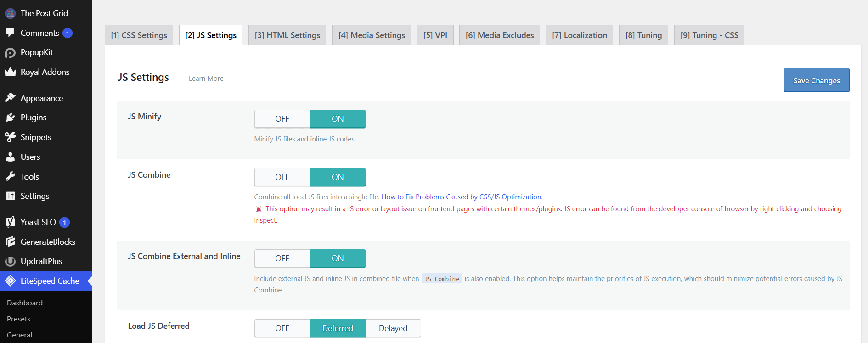Turn JS Minify ON
Viewport: 868px width, 343px height.
tap(338, 119)
